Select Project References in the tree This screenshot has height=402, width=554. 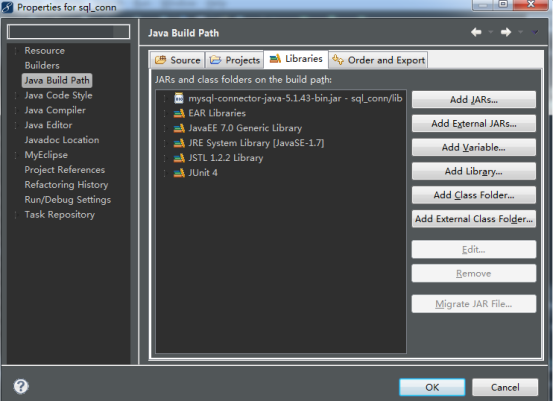point(65,170)
